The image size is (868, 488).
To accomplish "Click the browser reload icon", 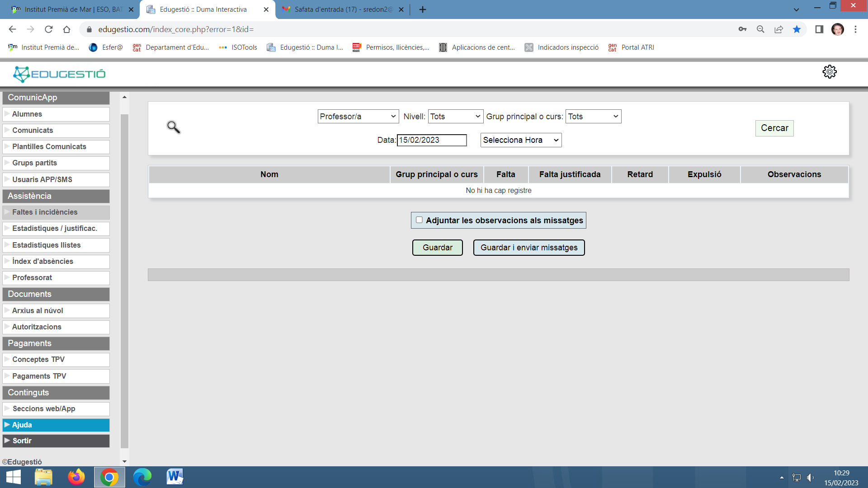I will click(x=49, y=29).
